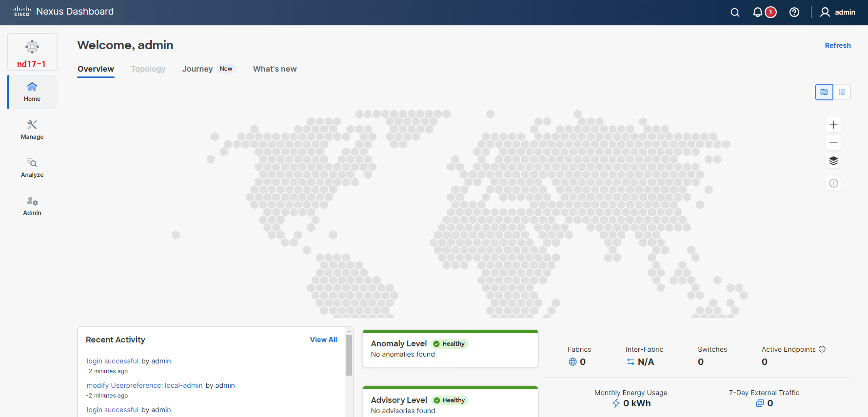Click the search magnifier icon in header
The width and height of the screenshot is (868, 417).
pyautogui.click(x=735, y=13)
